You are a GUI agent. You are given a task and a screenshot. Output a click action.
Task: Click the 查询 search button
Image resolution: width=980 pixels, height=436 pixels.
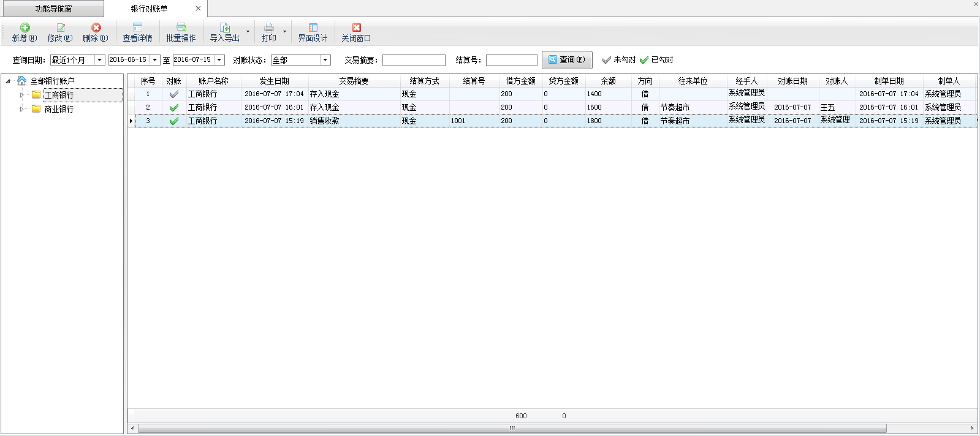tap(567, 60)
